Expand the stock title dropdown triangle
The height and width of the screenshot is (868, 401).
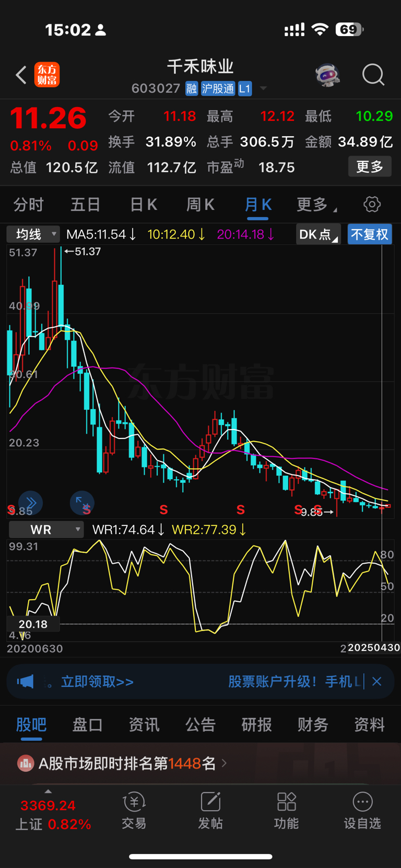pyautogui.click(x=263, y=88)
